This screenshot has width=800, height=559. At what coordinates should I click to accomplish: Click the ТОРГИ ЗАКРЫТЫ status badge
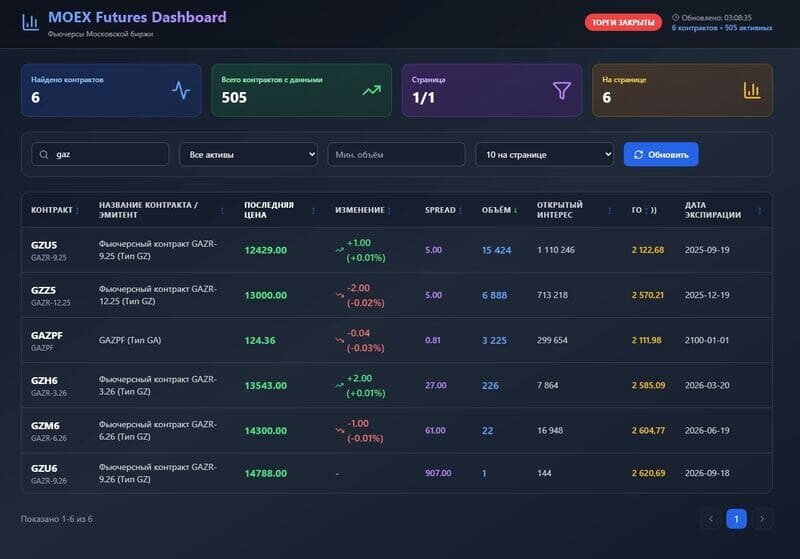pos(623,22)
